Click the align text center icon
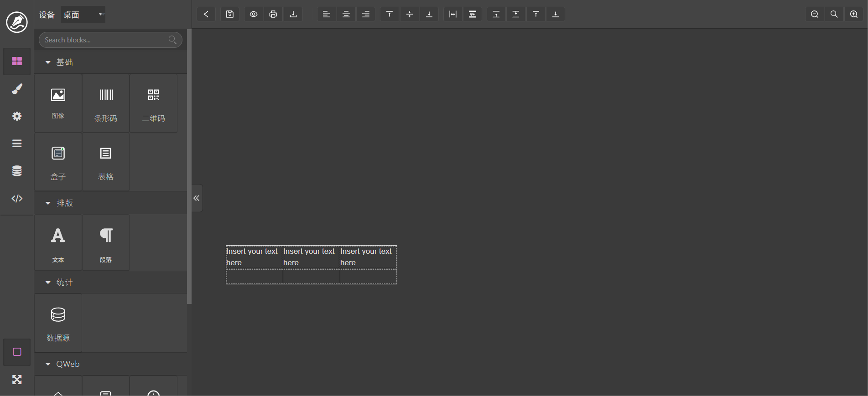This screenshot has width=868, height=396. [346, 14]
